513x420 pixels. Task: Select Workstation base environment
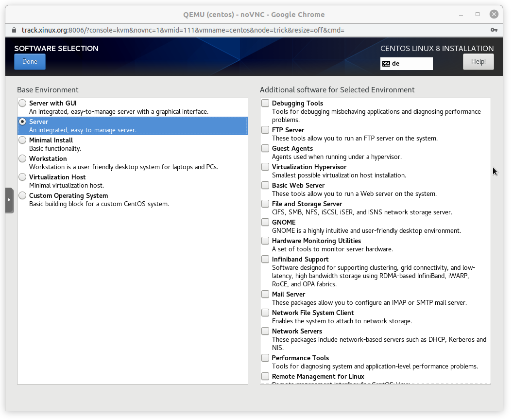tap(23, 159)
